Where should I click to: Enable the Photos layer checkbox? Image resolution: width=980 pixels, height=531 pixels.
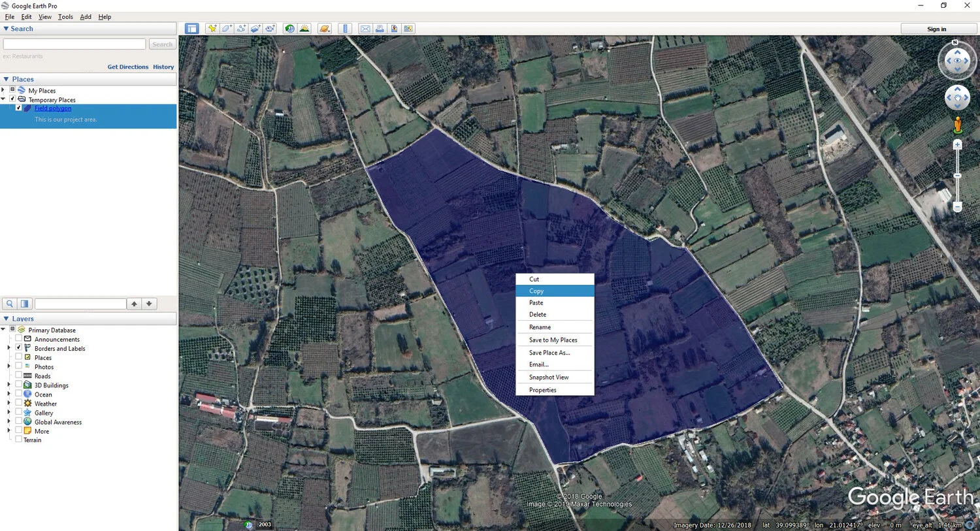(x=18, y=366)
